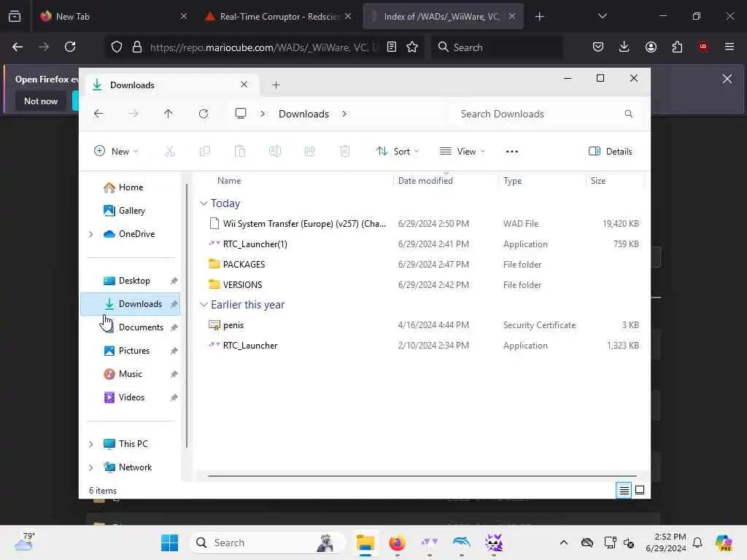
Task: Sort by Date modified column header
Action: (x=446, y=181)
